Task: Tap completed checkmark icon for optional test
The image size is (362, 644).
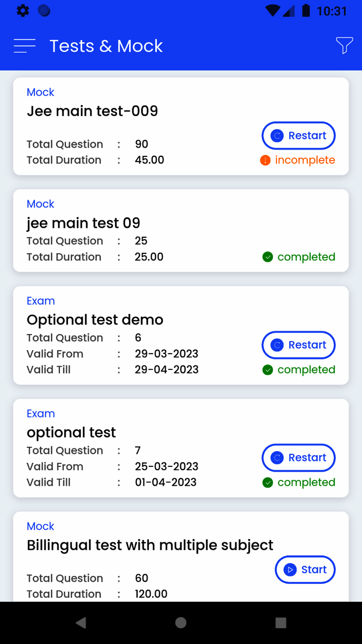Action: point(268,483)
